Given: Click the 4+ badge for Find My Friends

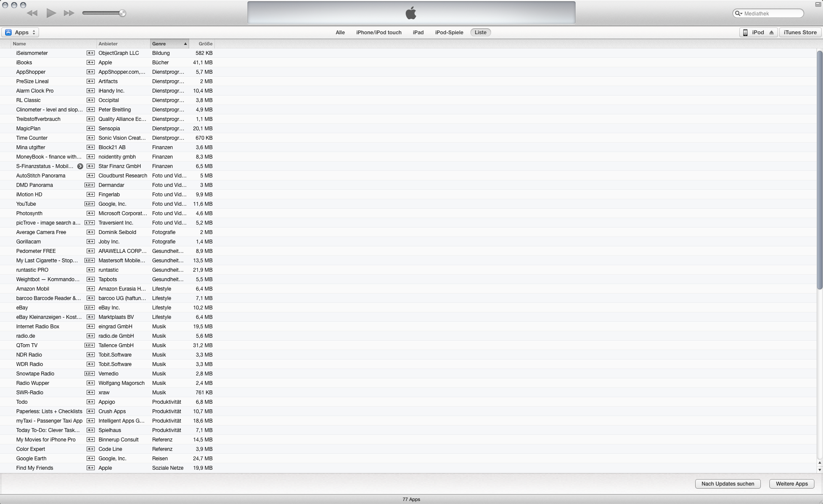Looking at the screenshot, I should (90, 468).
